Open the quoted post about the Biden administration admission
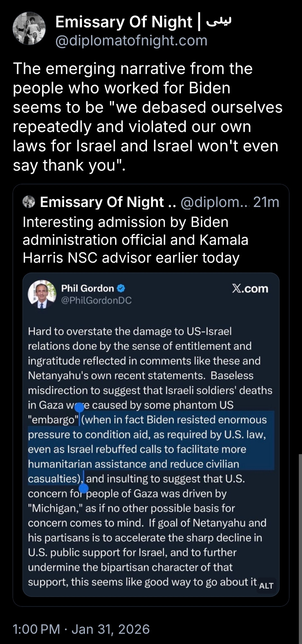The height and width of the screenshot is (644, 302). (135, 240)
